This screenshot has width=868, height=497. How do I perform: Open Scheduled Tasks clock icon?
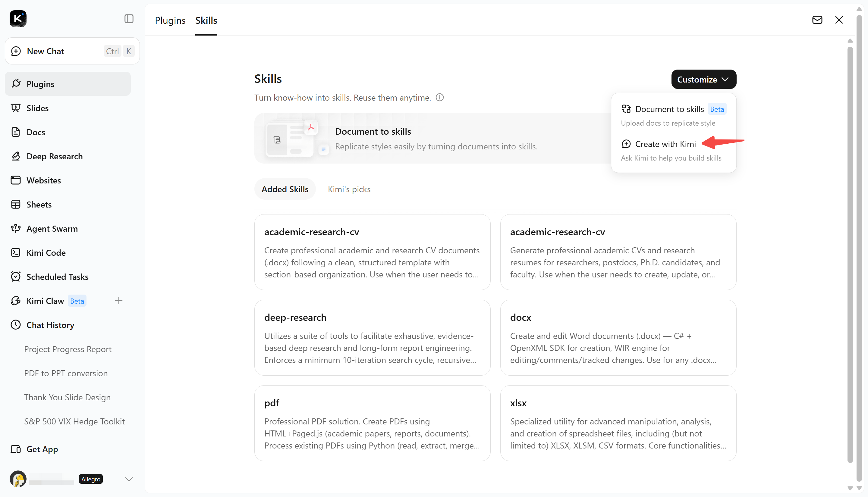[16, 277]
